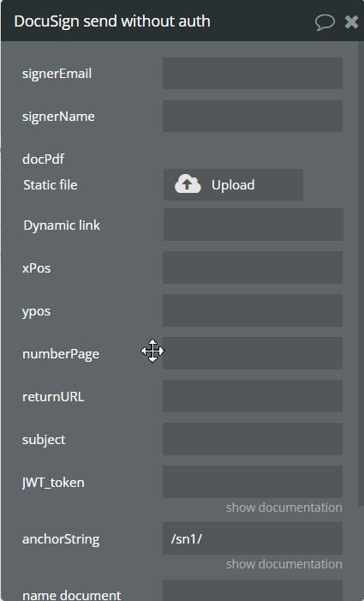364x601 pixels.
Task: Click the ypos label
Action: click(36, 311)
